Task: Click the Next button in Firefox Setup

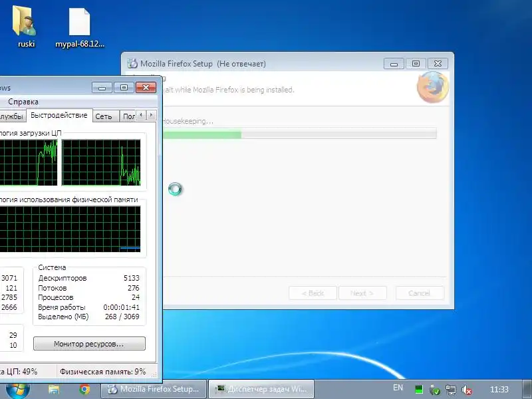Action: 362,293
